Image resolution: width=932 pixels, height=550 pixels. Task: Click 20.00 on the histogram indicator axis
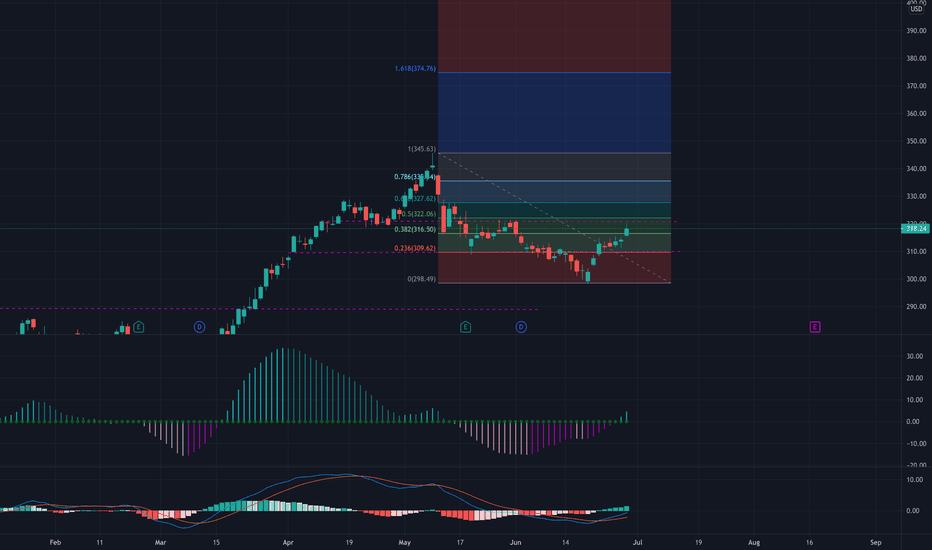click(x=914, y=378)
